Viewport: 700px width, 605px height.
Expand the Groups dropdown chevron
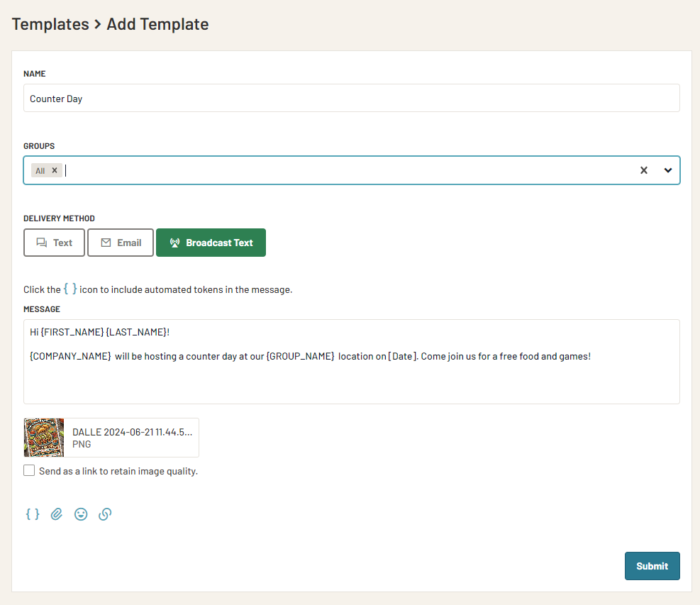tap(667, 170)
